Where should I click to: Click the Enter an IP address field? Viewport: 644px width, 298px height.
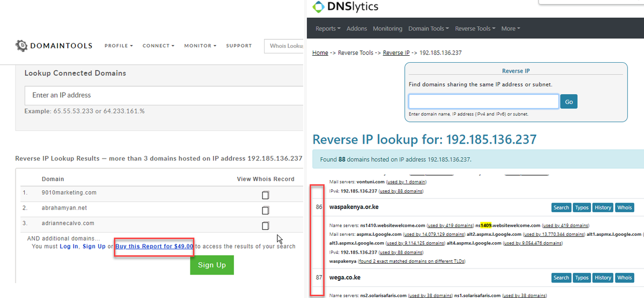pyautogui.click(x=164, y=95)
